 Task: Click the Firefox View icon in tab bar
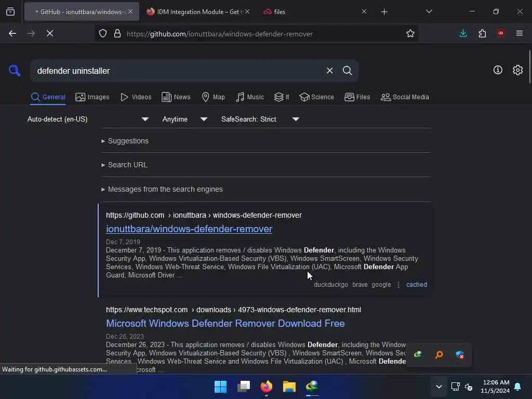[10, 11]
